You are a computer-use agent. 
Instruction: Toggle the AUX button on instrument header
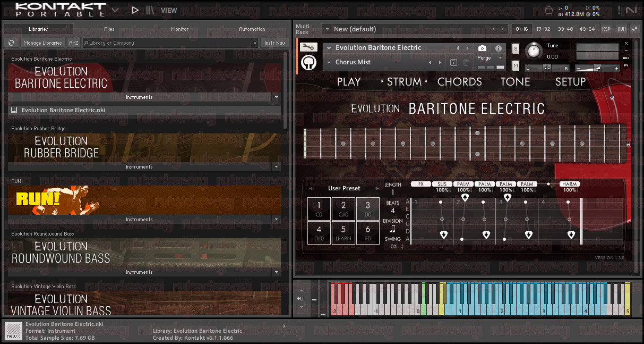[626, 58]
